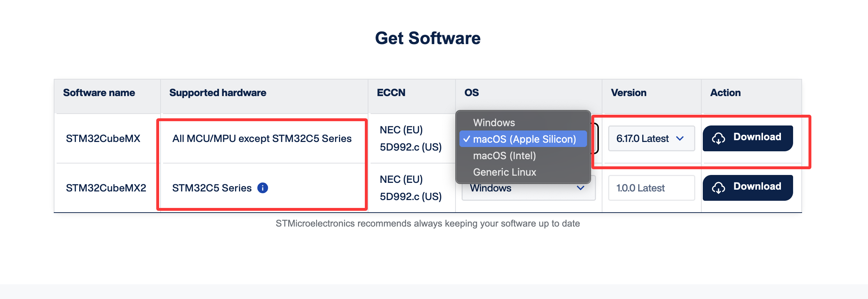Click the STM32CubeMX2 software name cell

[106, 188]
